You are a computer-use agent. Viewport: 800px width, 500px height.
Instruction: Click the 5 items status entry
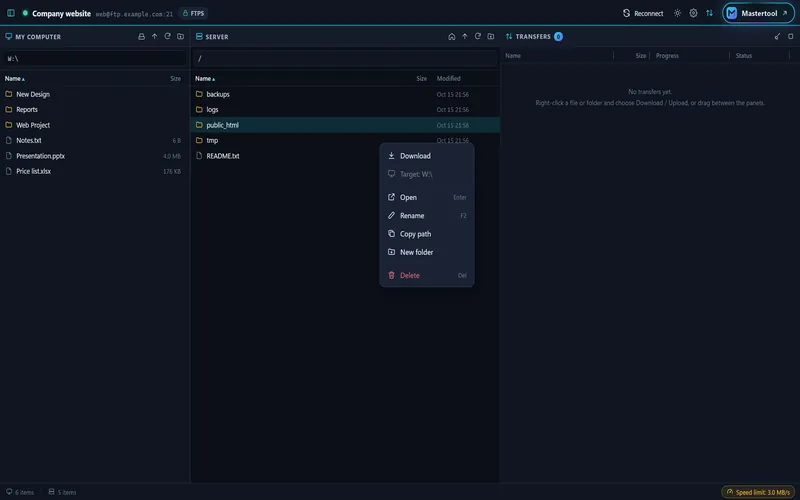(x=62, y=492)
